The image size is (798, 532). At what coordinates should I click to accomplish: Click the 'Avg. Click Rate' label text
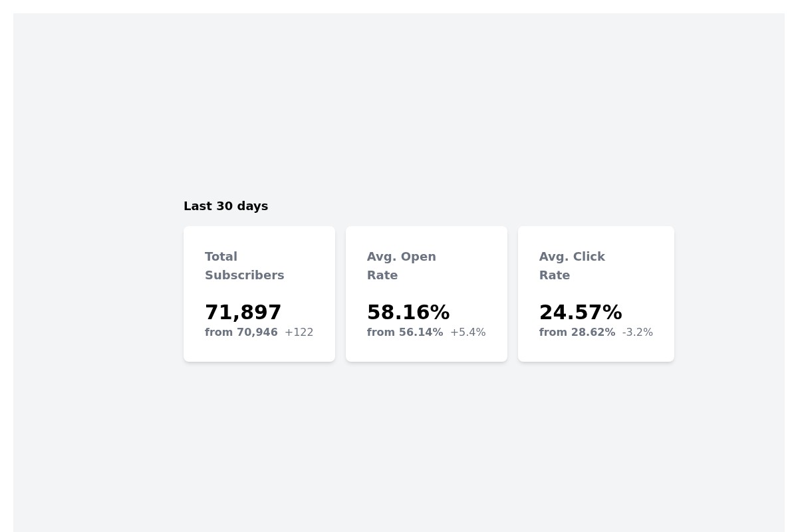(572, 266)
